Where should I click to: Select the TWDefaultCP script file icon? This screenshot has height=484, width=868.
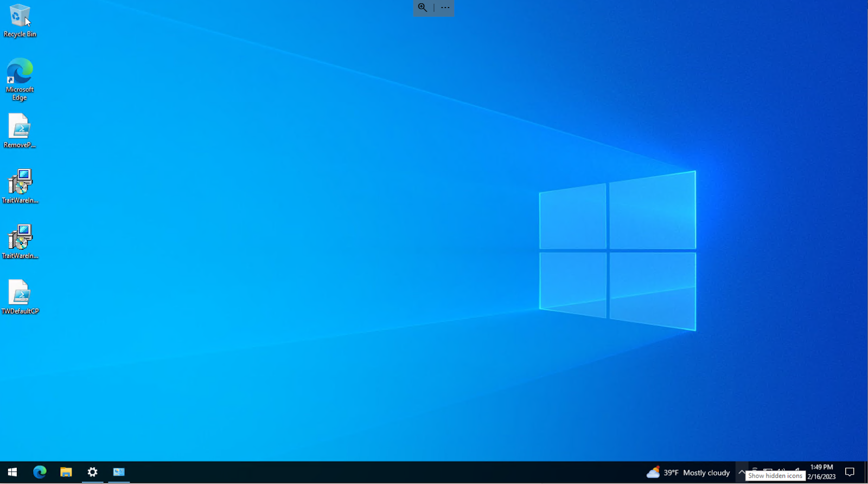coord(20,297)
